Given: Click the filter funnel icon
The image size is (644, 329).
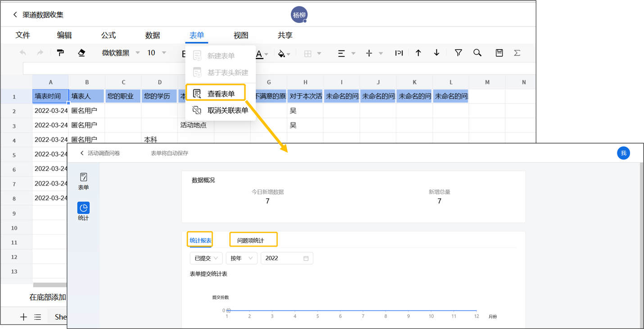Looking at the screenshot, I should pos(458,53).
